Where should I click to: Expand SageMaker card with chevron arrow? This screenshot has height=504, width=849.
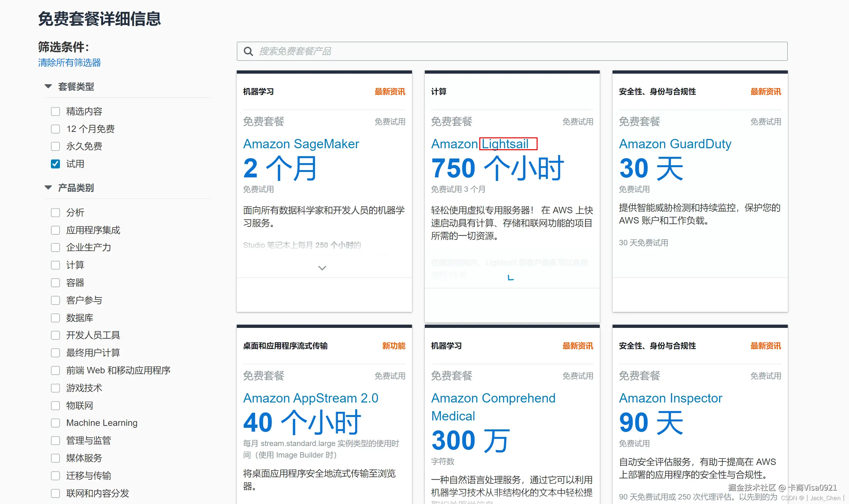pos(322,268)
